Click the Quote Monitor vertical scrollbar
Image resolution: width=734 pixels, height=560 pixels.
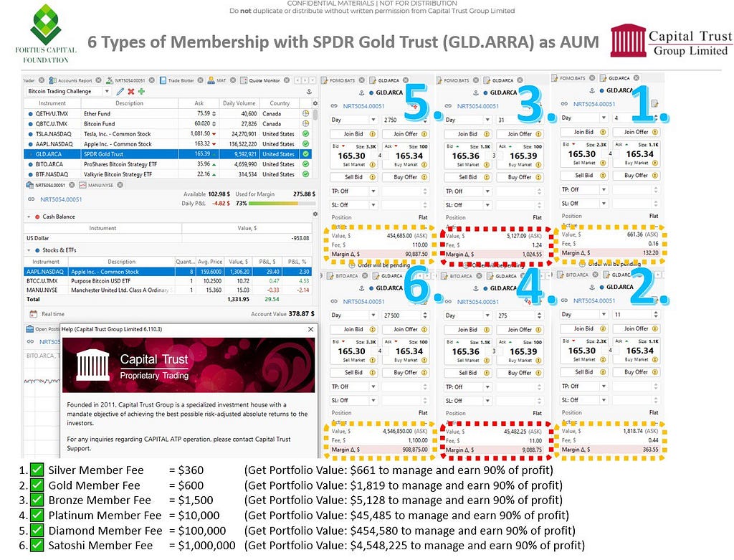pyautogui.click(x=315, y=115)
